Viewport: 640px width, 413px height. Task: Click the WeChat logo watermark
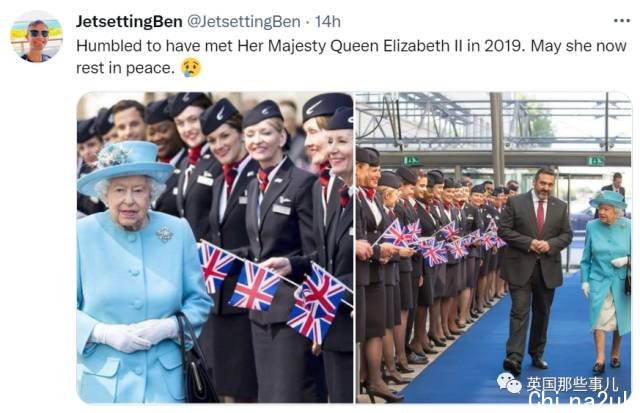(509, 382)
